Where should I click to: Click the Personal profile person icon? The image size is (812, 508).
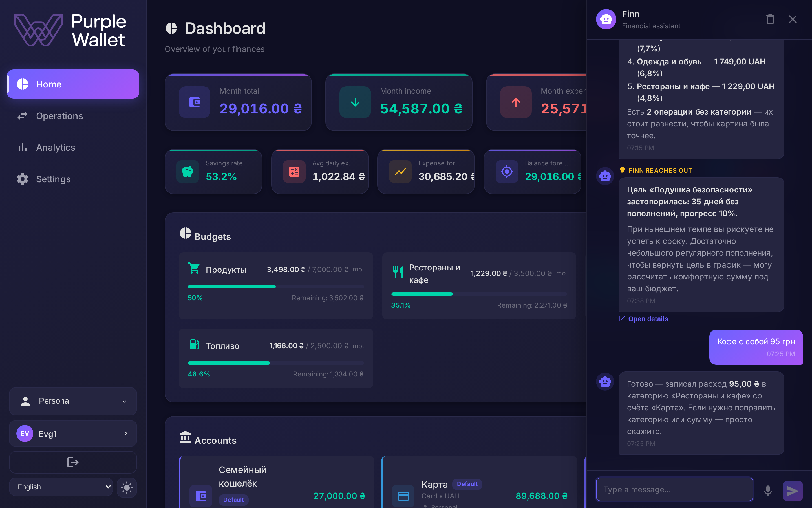click(25, 401)
